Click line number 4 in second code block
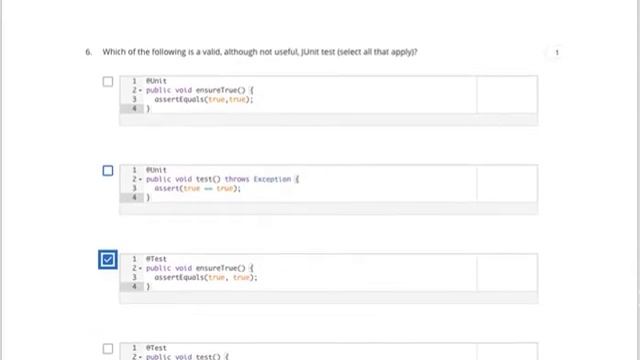The width and height of the screenshot is (640, 360). [134, 197]
